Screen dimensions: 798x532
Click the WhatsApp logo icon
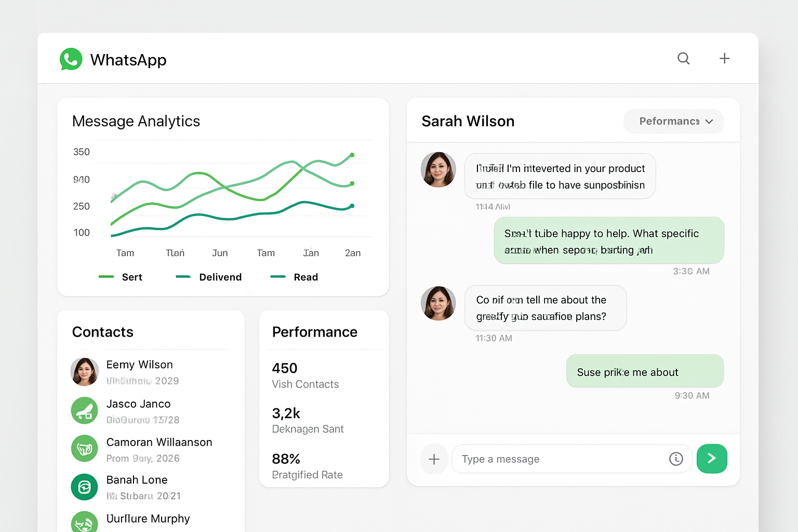point(71,59)
